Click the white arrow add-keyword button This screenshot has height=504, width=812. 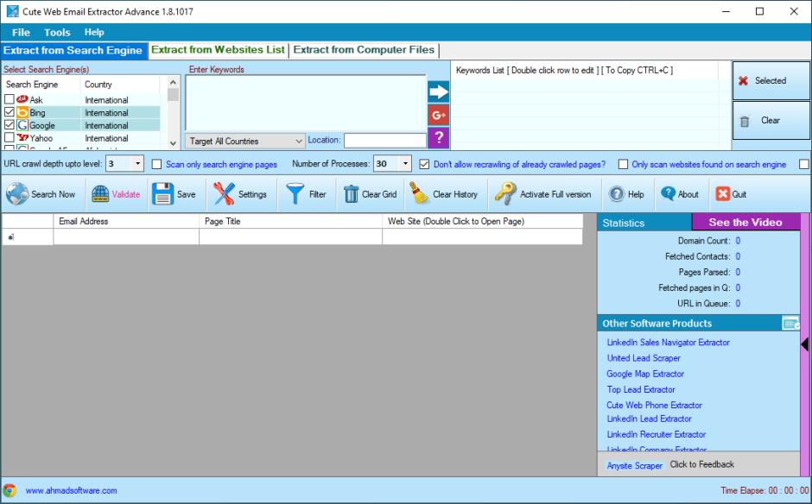(438, 92)
